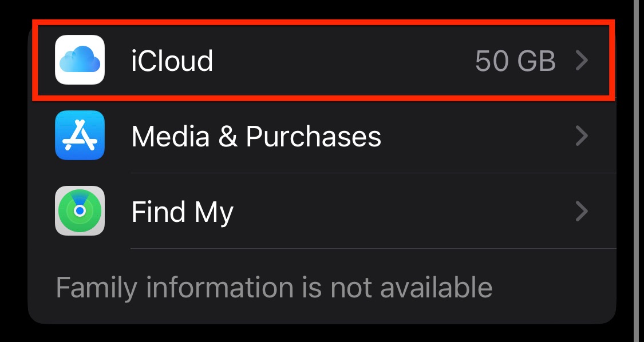The image size is (644, 342).
Task: Click the iCloud text label
Action: 172,61
